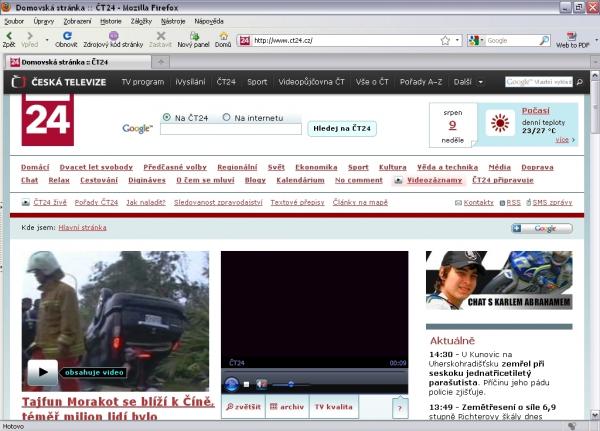The height and width of the screenshot is (431, 600).
Task: Go back with the Zpět arrow
Action: [x=9, y=36]
